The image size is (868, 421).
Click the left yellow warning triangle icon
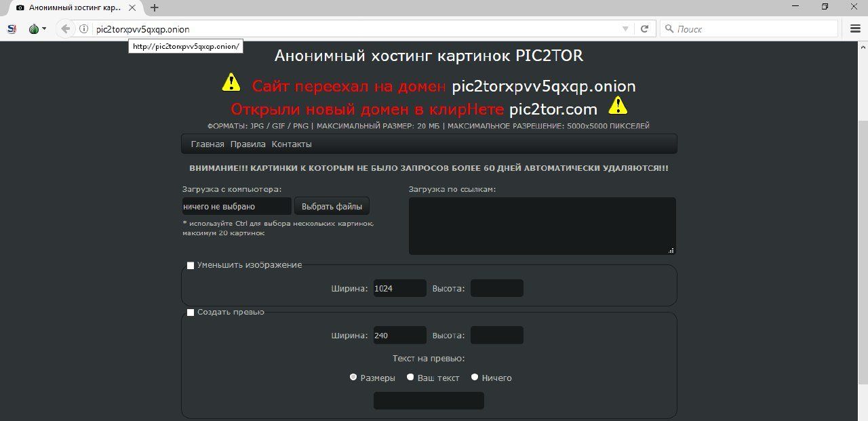(231, 83)
